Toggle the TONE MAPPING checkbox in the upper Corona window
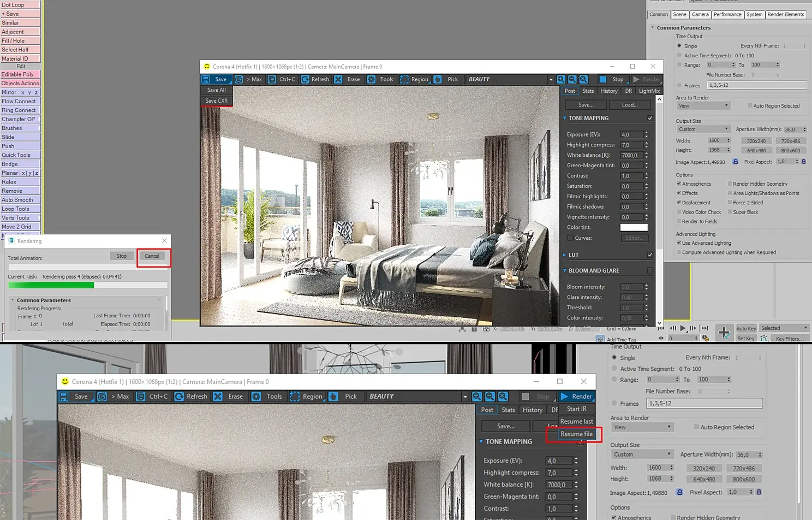This screenshot has height=520, width=812. (650, 118)
